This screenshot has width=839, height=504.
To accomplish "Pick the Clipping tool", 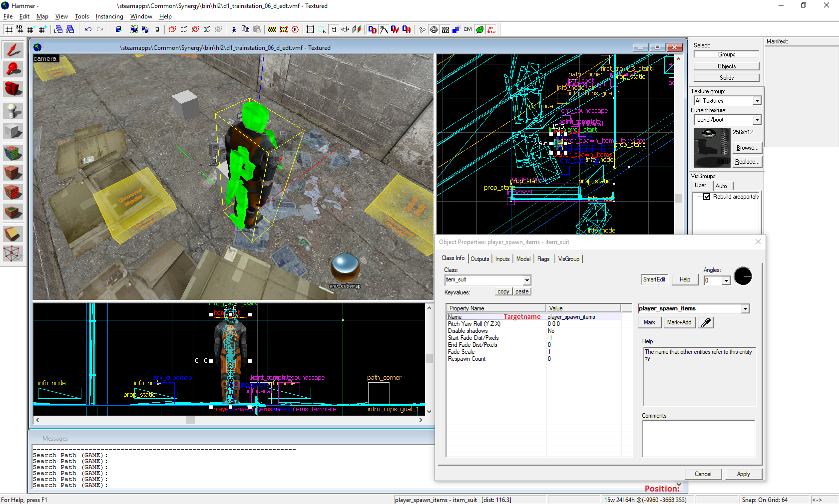I will point(13,234).
